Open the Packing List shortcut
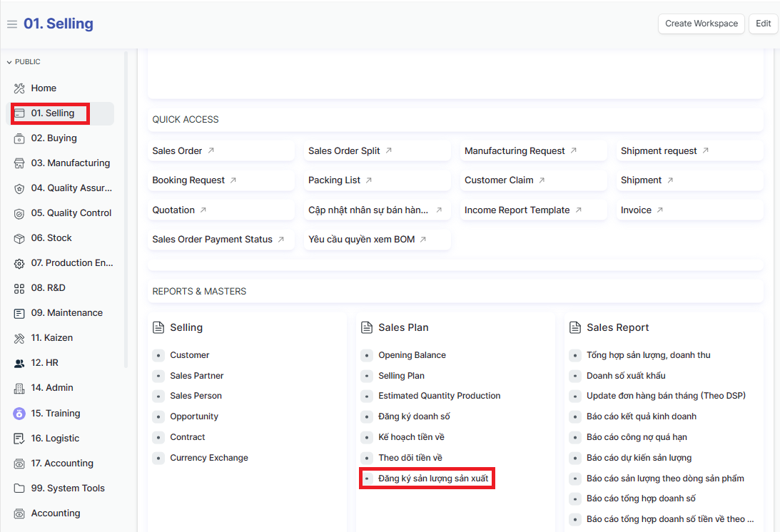The image size is (780, 532). [x=335, y=180]
